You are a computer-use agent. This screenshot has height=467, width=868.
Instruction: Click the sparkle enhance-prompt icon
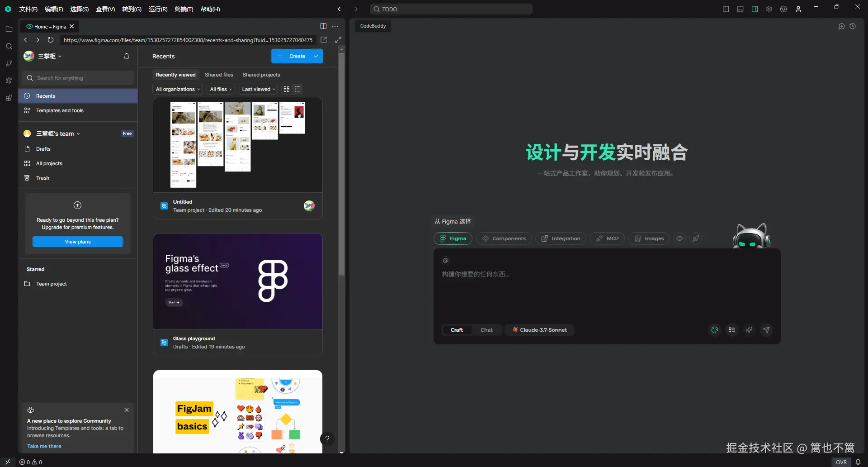click(749, 330)
